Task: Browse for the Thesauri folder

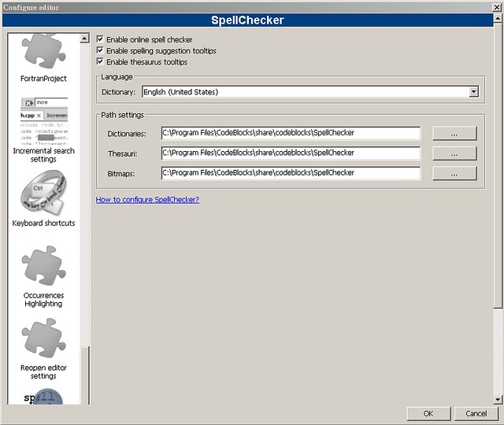Action: (x=454, y=153)
